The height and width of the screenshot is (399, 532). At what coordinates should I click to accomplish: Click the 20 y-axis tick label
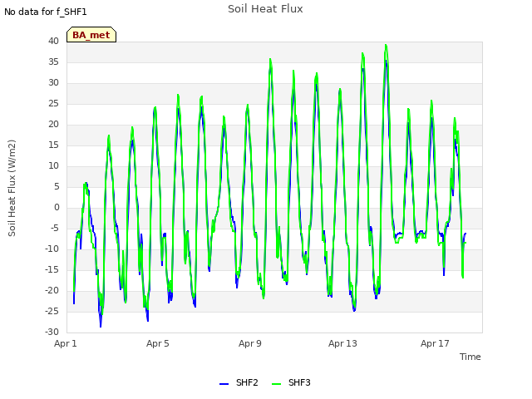[53, 124]
